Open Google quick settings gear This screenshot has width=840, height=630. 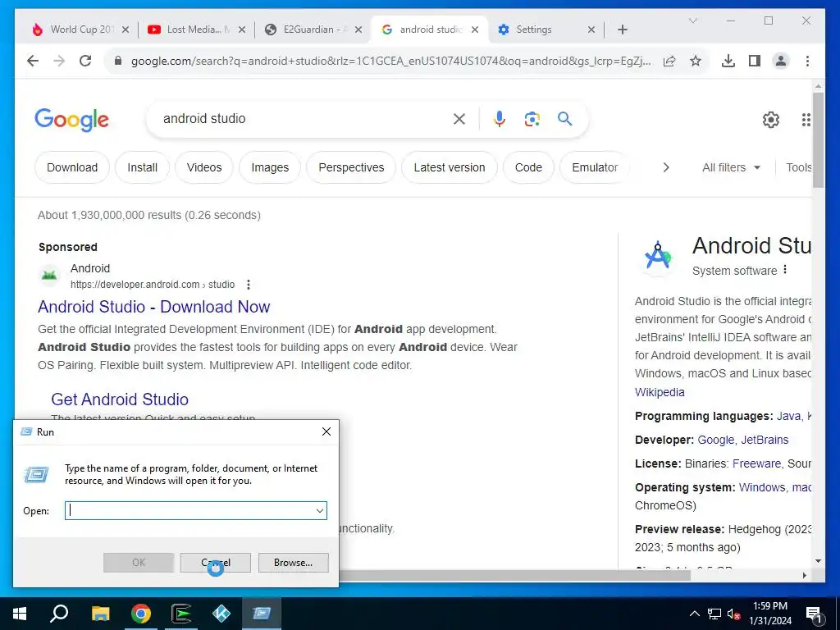771,120
